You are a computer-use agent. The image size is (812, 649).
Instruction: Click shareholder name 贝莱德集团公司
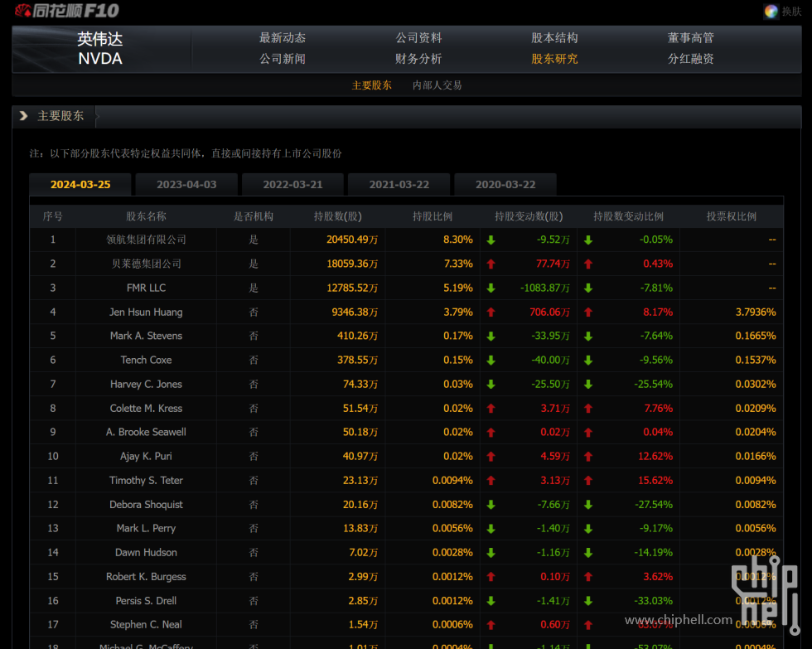(x=146, y=264)
